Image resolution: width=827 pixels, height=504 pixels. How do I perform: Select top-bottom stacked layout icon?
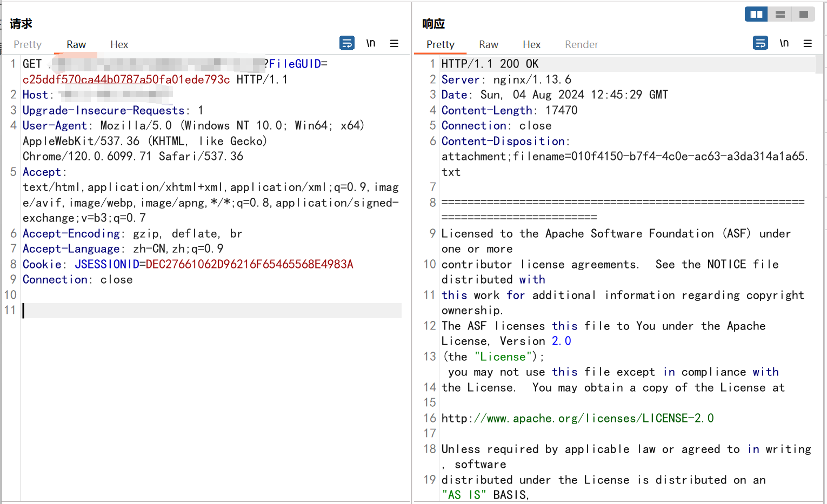tap(780, 15)
